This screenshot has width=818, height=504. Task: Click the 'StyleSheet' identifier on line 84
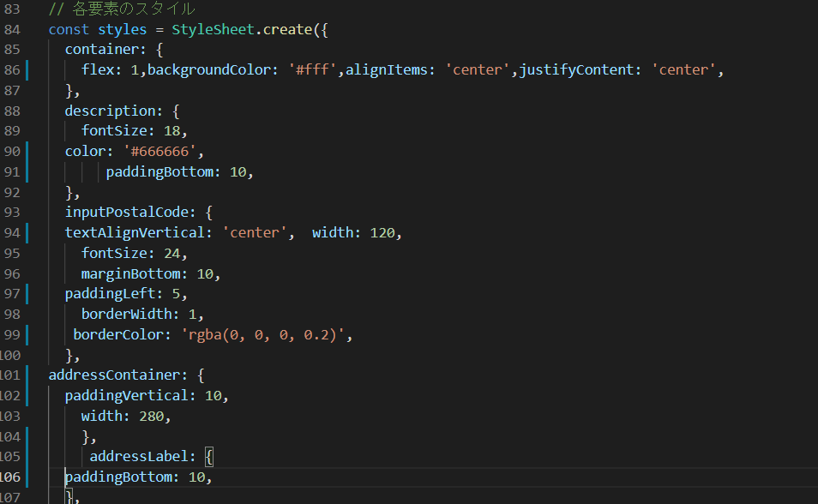point(213,29)
